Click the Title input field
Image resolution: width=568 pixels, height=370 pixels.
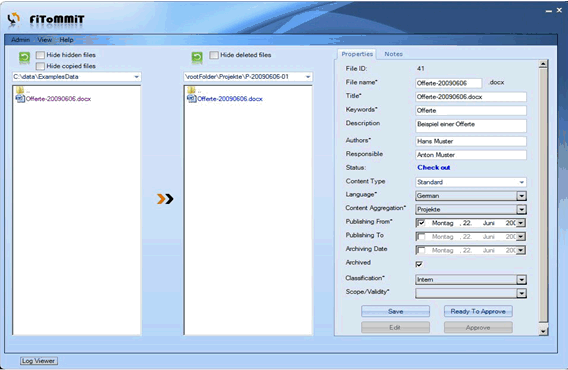tap(471, 97)
